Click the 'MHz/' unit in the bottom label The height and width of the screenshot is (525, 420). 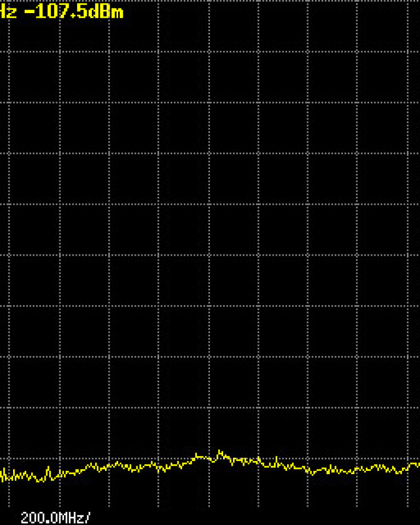[74, 518]
